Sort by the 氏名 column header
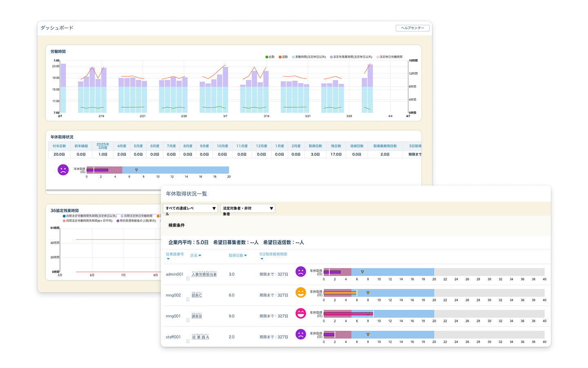588x368 pixels. [x=196, y=256]
